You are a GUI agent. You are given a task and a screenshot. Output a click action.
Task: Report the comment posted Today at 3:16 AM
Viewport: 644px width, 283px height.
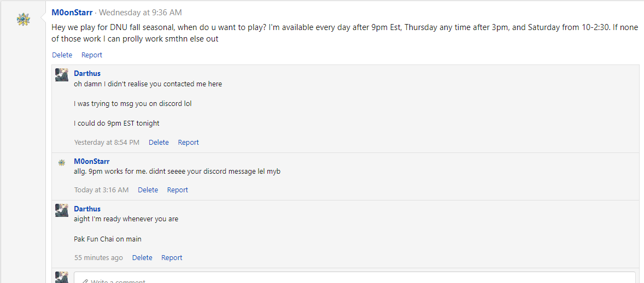tap(178, 190)
